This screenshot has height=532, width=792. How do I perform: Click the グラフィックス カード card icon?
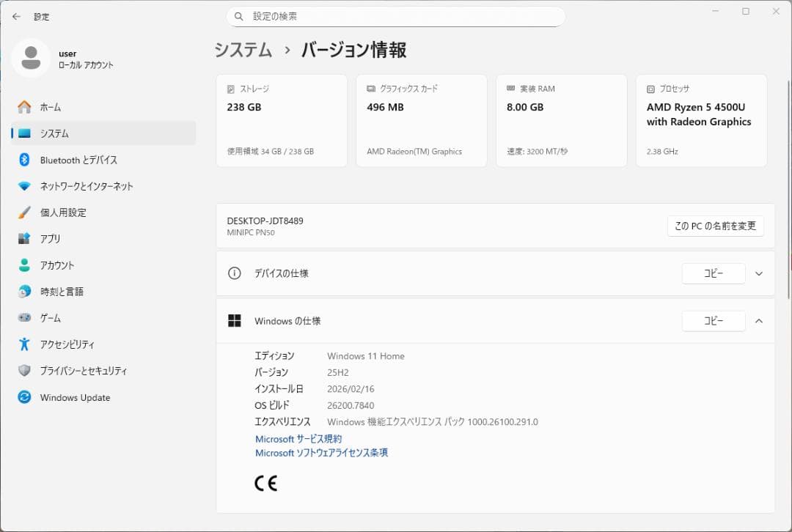pos(371,89)
